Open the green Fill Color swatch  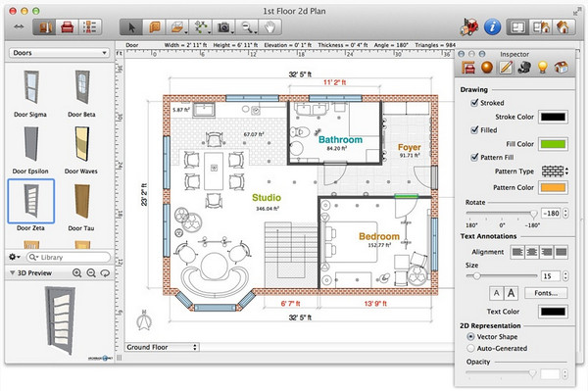point(553,144)
